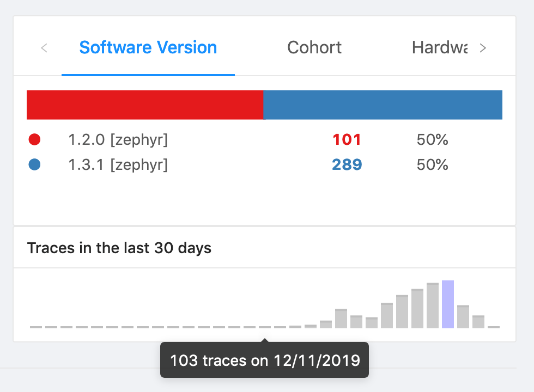This screenshot has width=534, height=392.
Task: Click the 50% value for 1.2.0
Action: point(432,140)
